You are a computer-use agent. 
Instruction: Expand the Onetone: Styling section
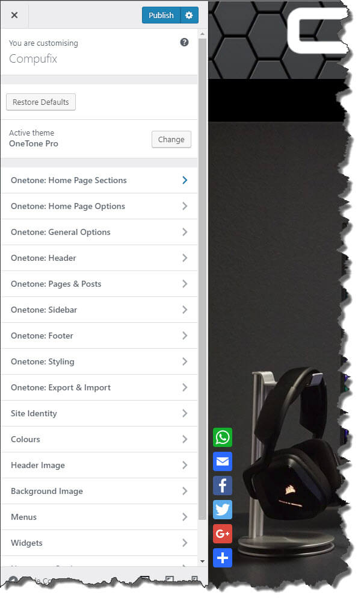(x=99, y=361)
